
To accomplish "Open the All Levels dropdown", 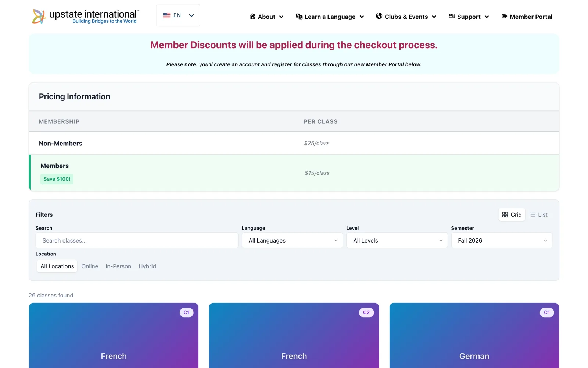I will [397, 240].
